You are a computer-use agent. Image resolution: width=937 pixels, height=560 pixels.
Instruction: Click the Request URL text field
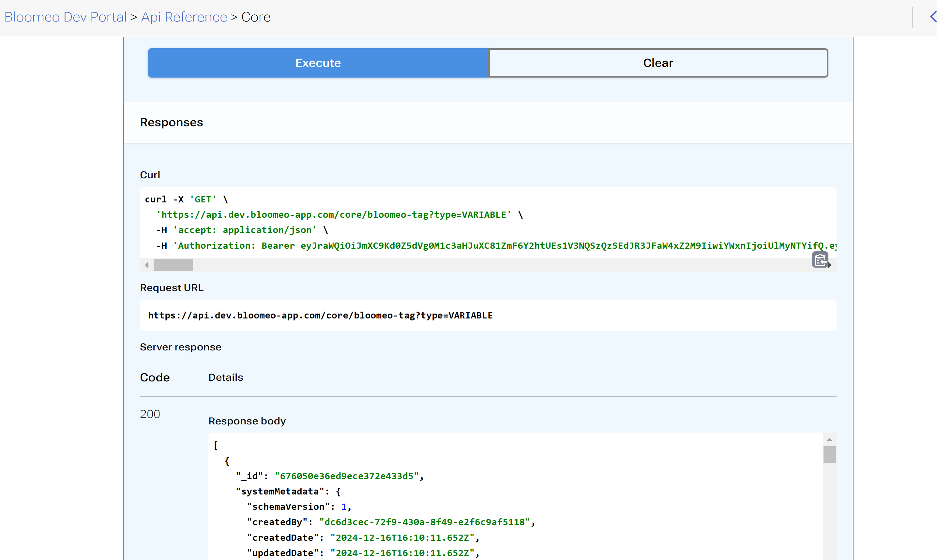coord(320,316)
